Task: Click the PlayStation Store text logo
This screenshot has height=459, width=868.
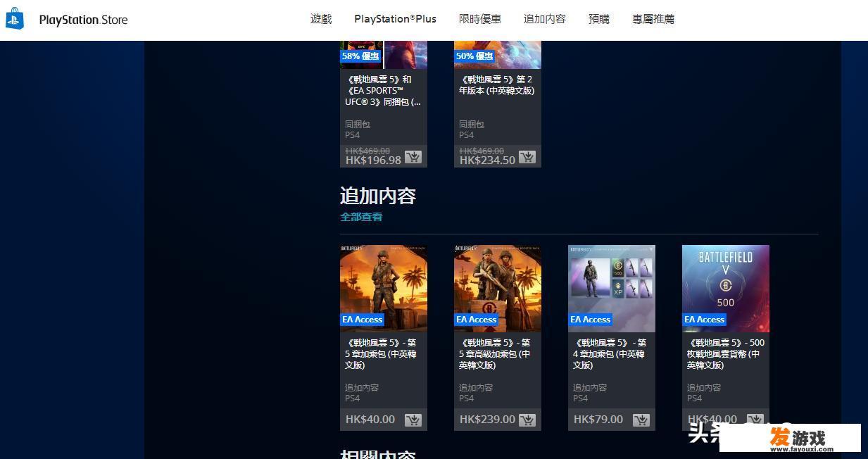Action: (x=83, y=20)
